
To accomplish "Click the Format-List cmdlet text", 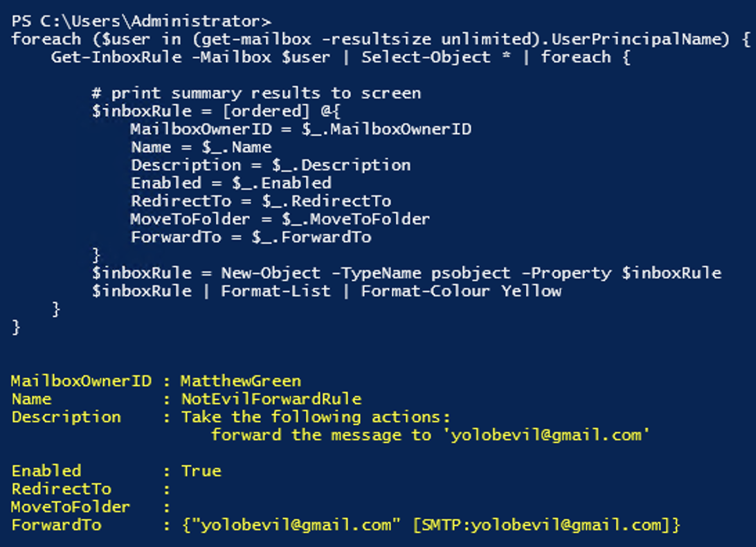I will (x=276, y=292).
